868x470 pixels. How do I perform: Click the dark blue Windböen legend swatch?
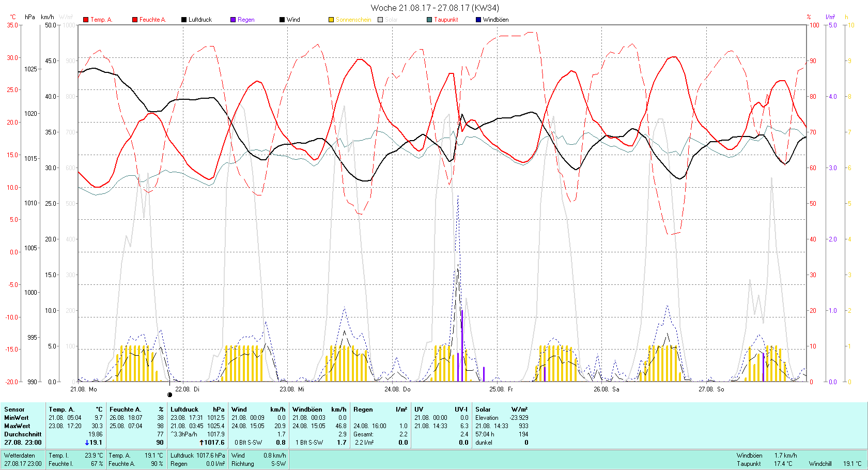click(478, 20)
